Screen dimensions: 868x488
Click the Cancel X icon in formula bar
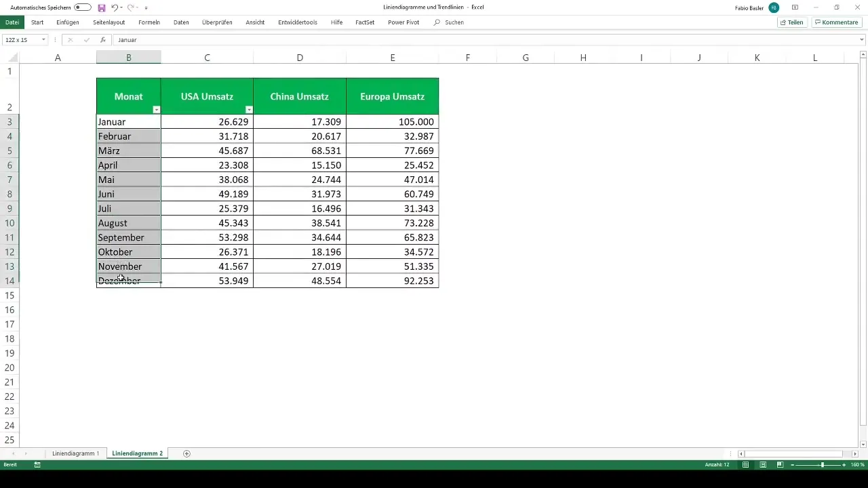70,40
